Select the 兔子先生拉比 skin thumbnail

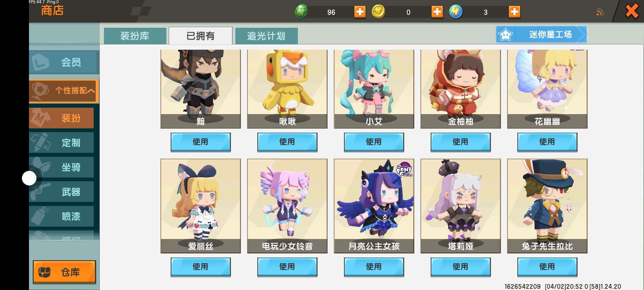click(x=547, y=206)
